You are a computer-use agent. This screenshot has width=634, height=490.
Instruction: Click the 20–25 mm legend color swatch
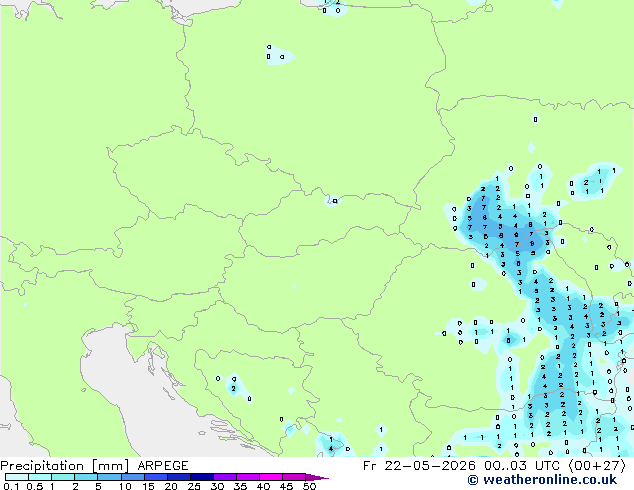(178, 477)
